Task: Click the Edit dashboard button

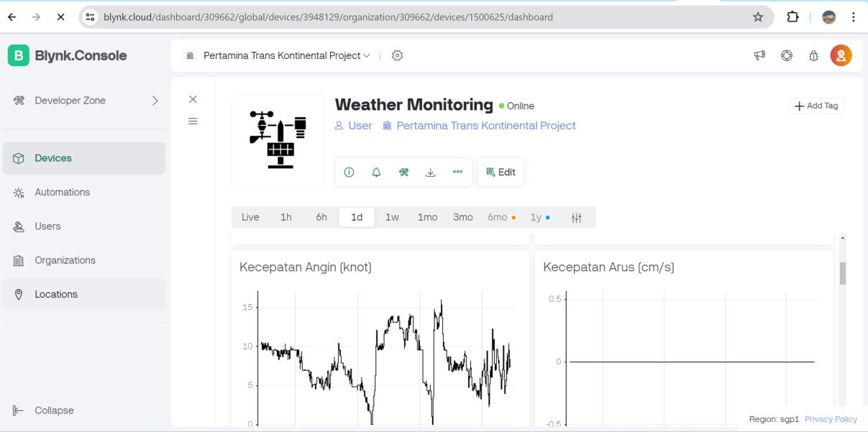Action: [x=501, y=173]
